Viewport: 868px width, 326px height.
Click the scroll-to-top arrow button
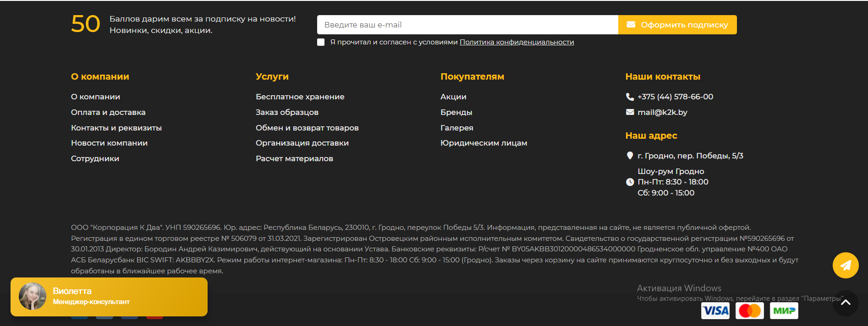846,303
